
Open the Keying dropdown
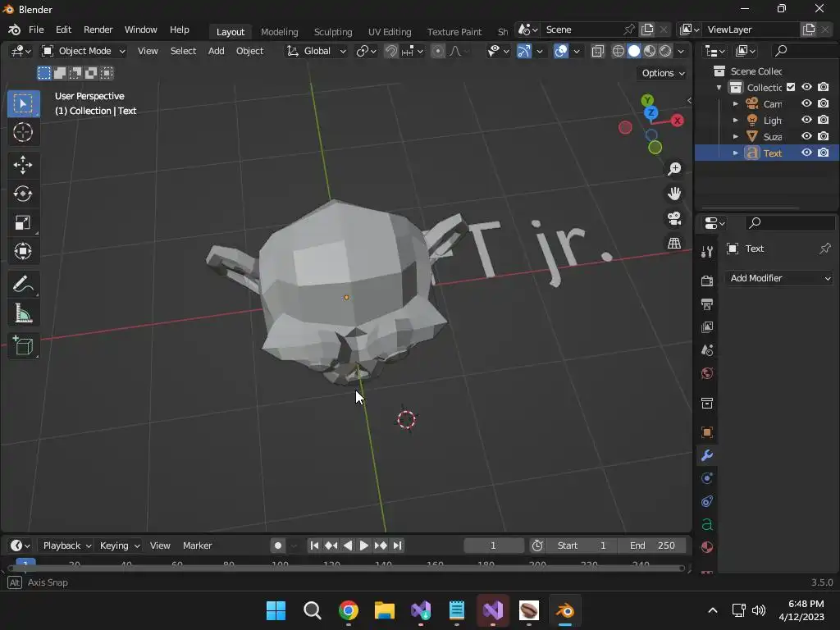click(x=119, y=546)
